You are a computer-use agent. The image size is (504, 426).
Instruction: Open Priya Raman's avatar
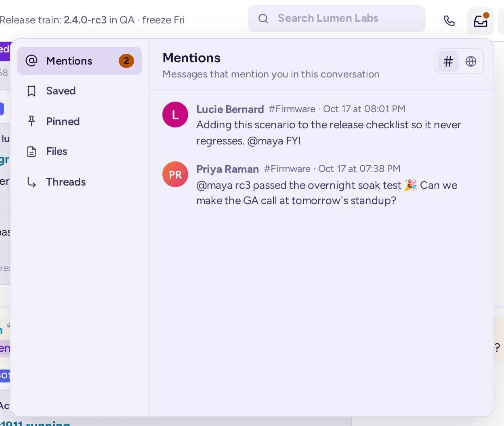(x=175, y=174)
